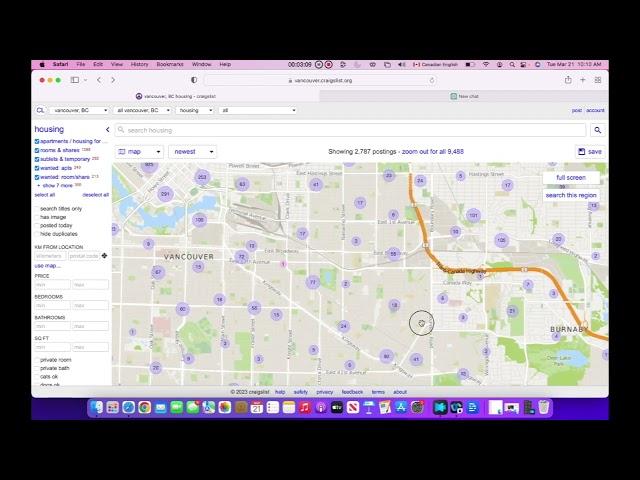Viewport: 640px width, 480px height.
Task: Open Chrome from the Dock
Action: (144, 407)
